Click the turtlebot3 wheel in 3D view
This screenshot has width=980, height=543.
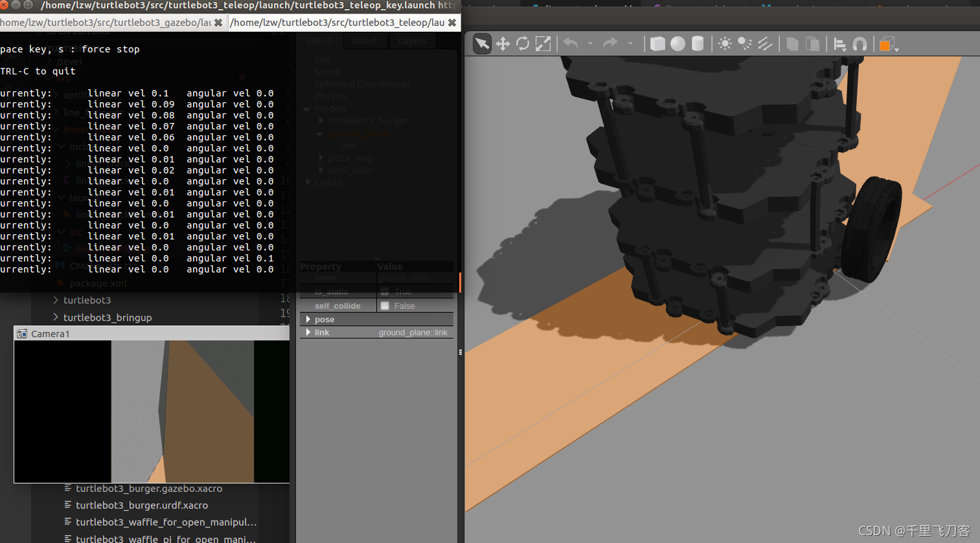pos(872,229)
